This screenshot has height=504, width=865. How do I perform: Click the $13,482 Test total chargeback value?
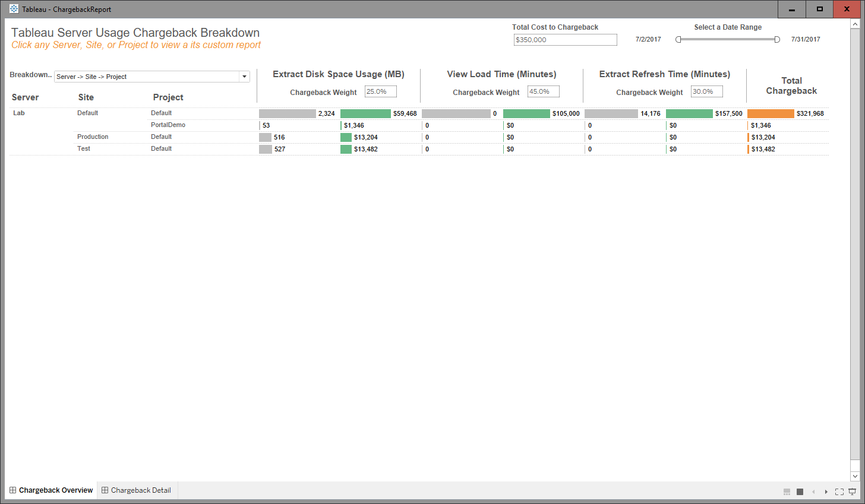pyautogui.click(x=763, y=149)
